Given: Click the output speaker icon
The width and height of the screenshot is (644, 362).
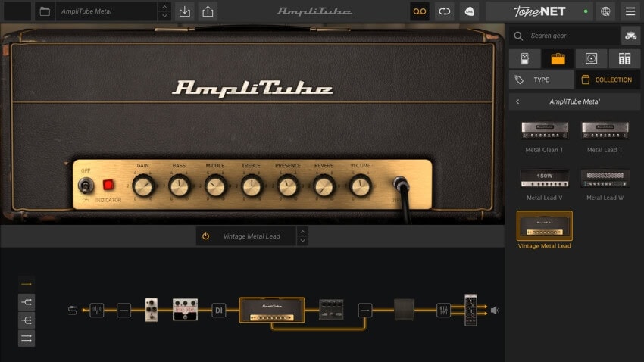Looking at the screenshot, I should tap(495, 311).
